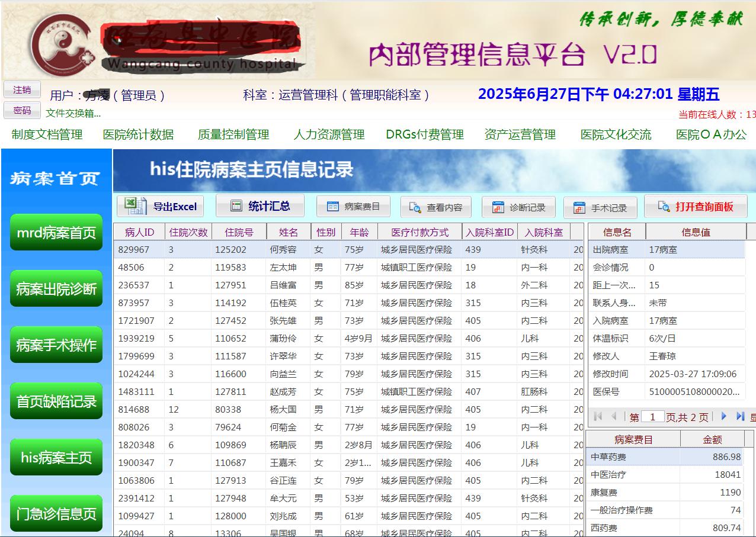756x537 pixels.
Task: Open mrd病案首页 in sidebar
Action: [56, 232]
